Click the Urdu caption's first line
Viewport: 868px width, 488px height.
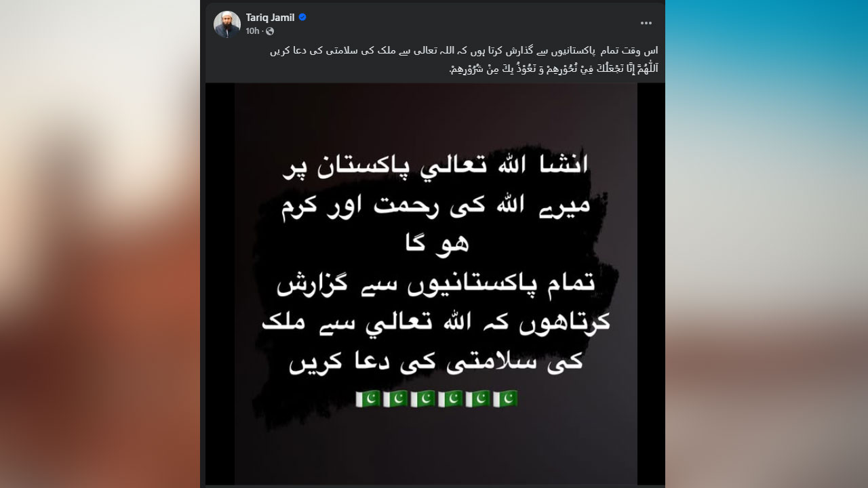(464, 51)
